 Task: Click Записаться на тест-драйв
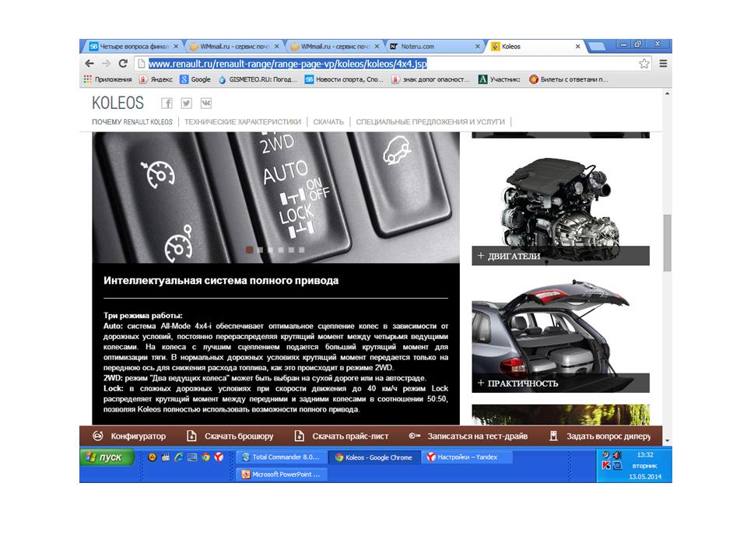click(x=468, y=436)
